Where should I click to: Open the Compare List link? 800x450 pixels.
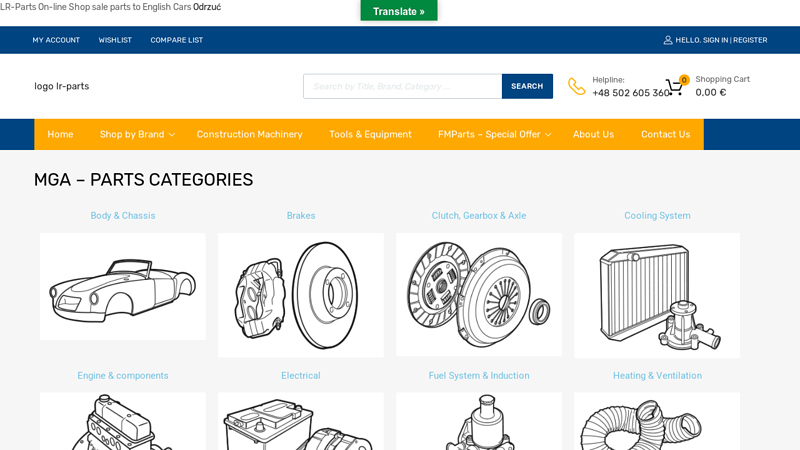pos(177,40)
